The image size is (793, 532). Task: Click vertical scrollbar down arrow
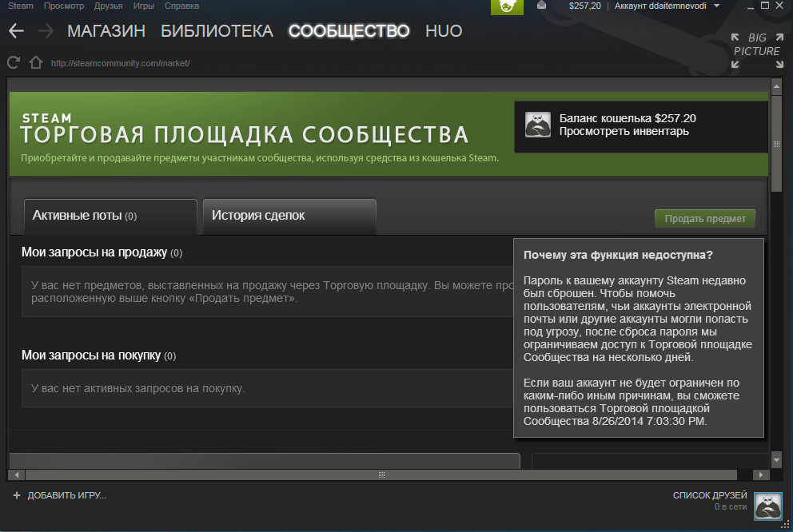pyautogui.click(x=776, y=460)
